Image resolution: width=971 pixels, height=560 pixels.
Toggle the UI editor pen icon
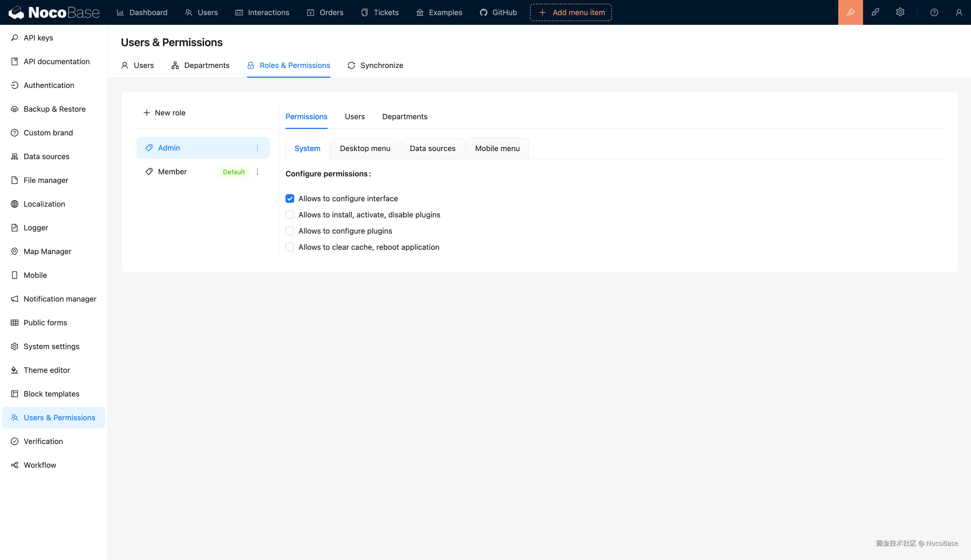[x=850, y=12]
